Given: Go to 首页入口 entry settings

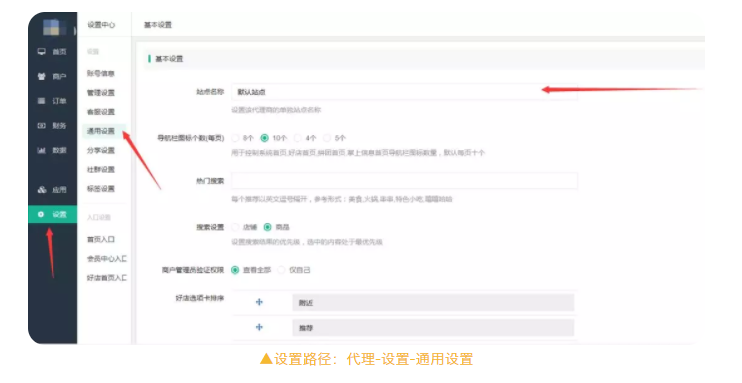Looking at the screenshot, I should (100, 240).
